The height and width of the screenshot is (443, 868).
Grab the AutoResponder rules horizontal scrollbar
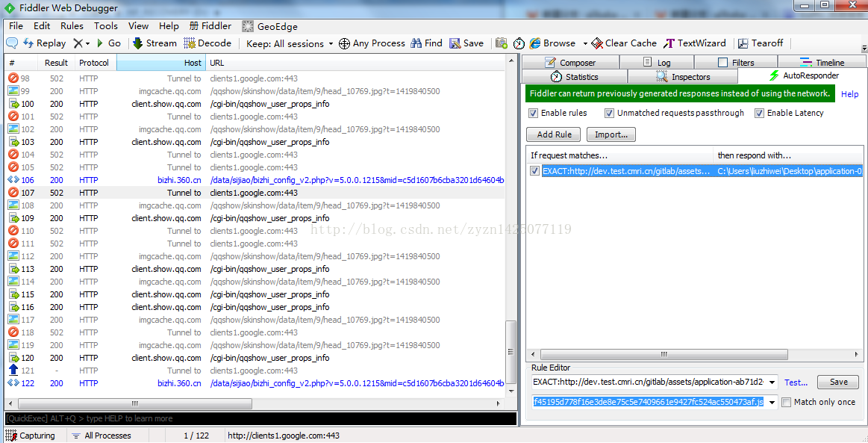click(x=664, y=354)
